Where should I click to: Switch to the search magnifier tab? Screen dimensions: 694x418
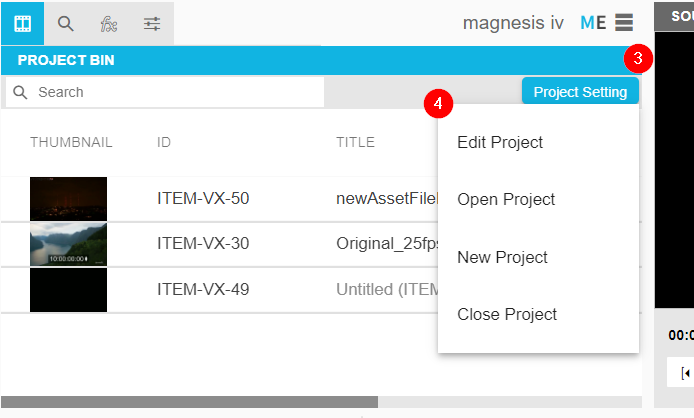pos(66,23)
